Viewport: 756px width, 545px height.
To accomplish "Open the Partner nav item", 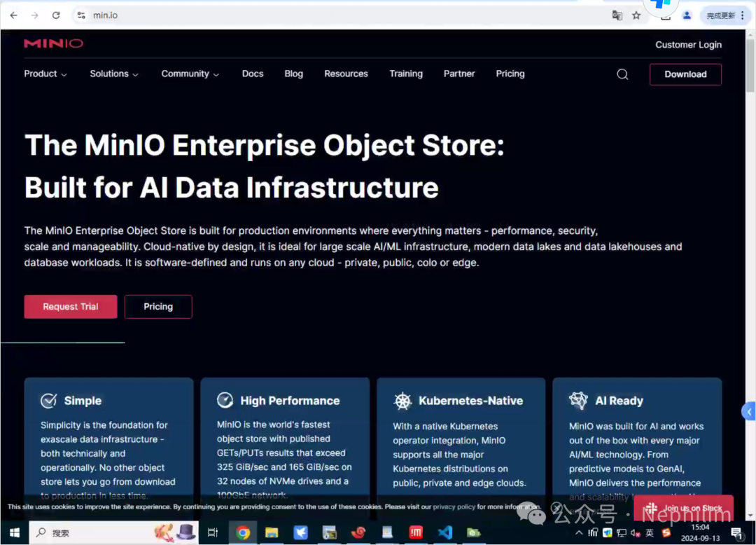I will [x=459, y=74].
